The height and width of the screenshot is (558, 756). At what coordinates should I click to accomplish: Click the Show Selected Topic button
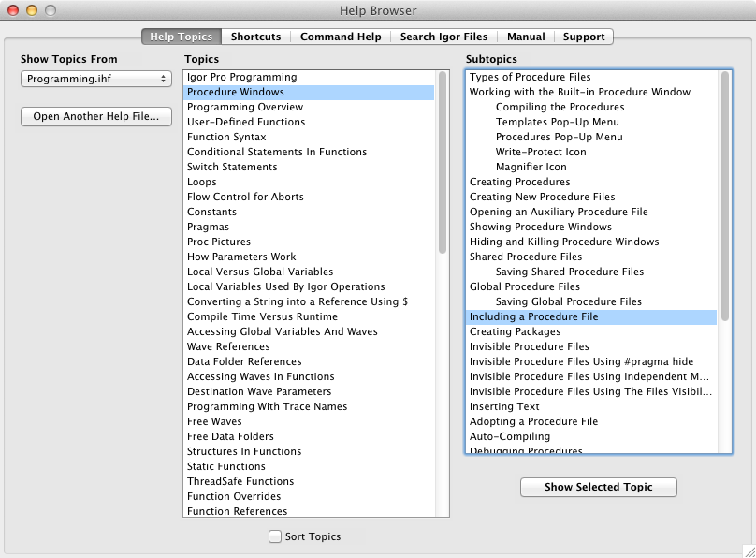(x=598, y=487)
